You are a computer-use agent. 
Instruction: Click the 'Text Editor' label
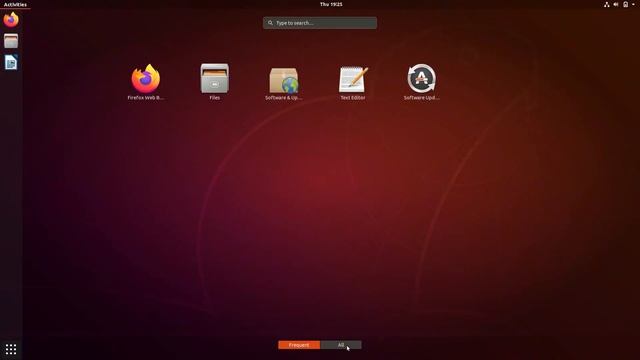coord(353,98)
